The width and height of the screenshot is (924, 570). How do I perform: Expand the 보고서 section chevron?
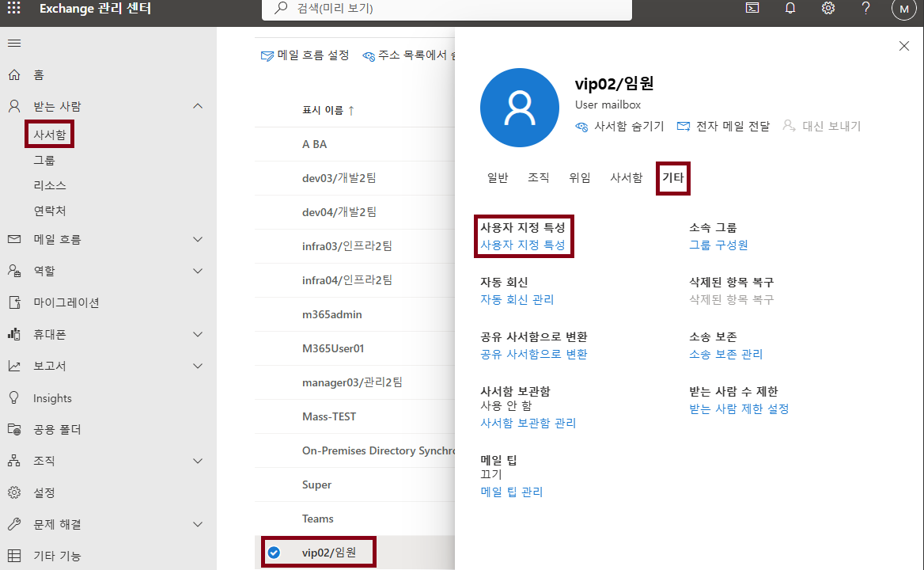(x=198, y=366)
